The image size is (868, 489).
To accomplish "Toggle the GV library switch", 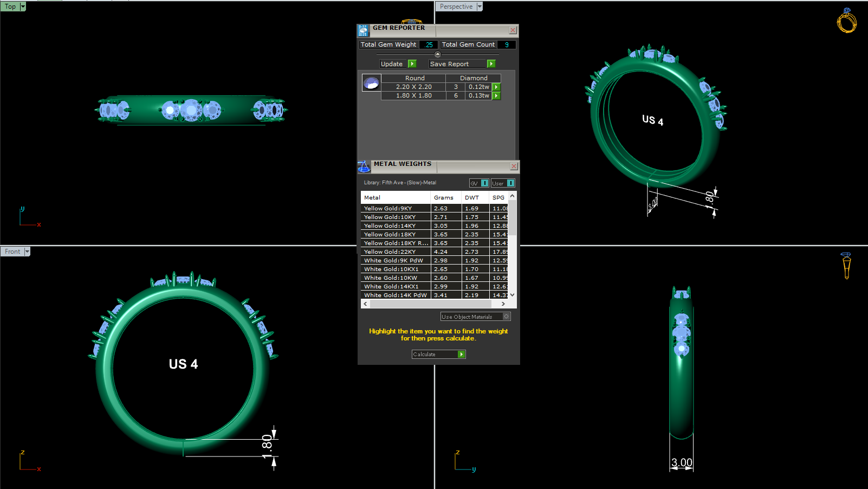I will [x=484, y=183].
